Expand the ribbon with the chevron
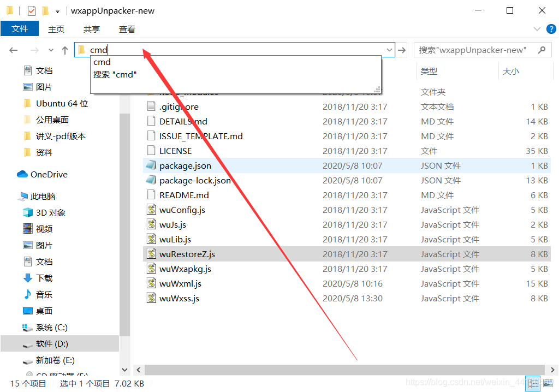559x392 pixels. [537, 29]
